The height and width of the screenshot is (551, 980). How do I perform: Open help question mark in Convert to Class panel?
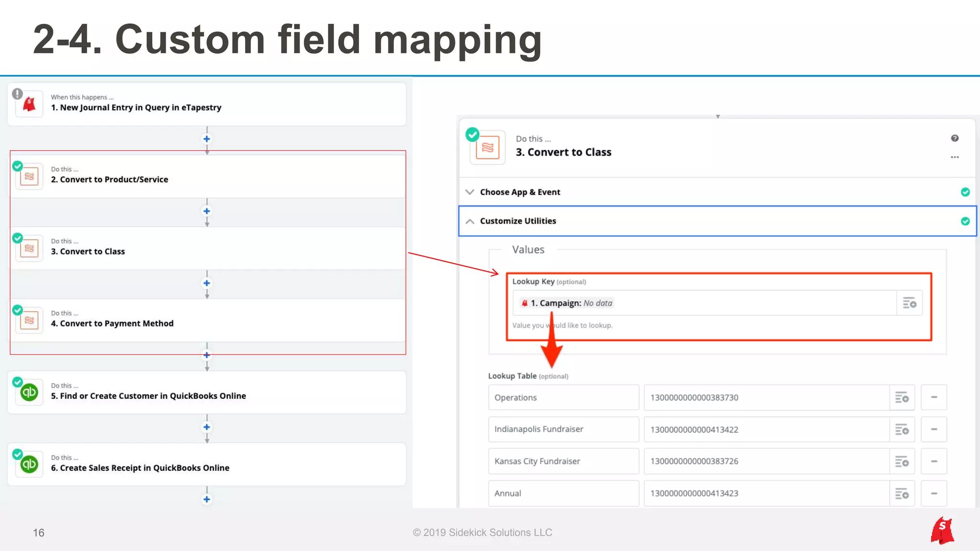(955, 138)
